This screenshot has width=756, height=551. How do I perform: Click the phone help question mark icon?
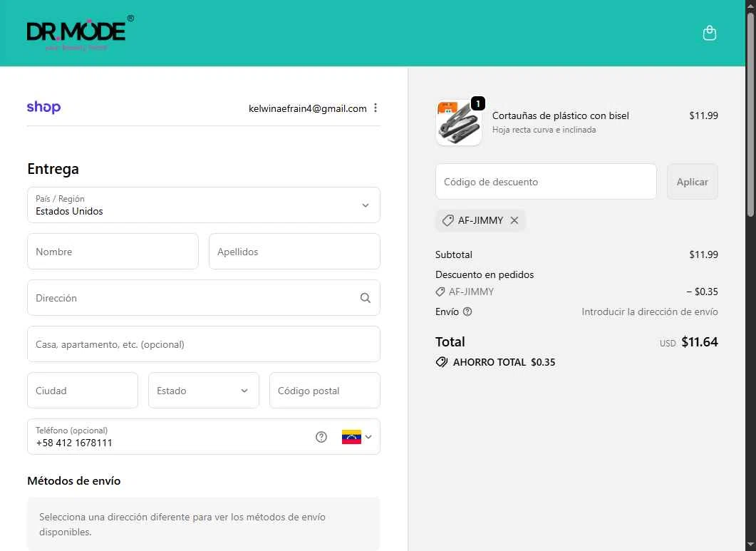click(321, 437)
